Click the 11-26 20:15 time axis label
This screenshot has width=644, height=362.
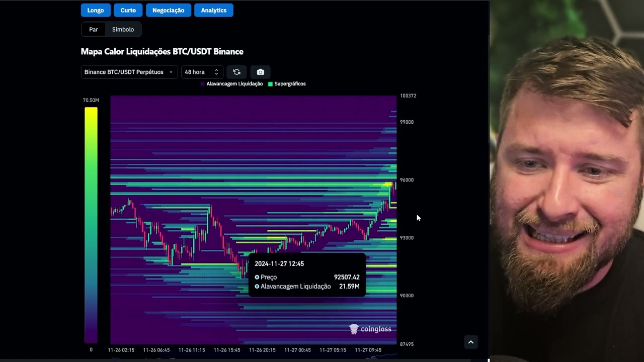click(262, 350)
